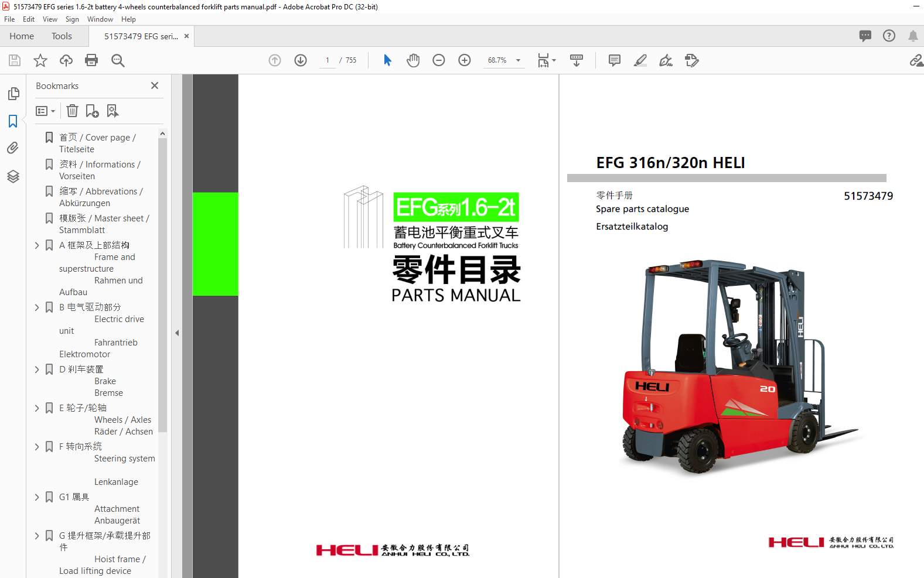Click bookmarks panel scrollbar up arrow

(x=162, y=134)
